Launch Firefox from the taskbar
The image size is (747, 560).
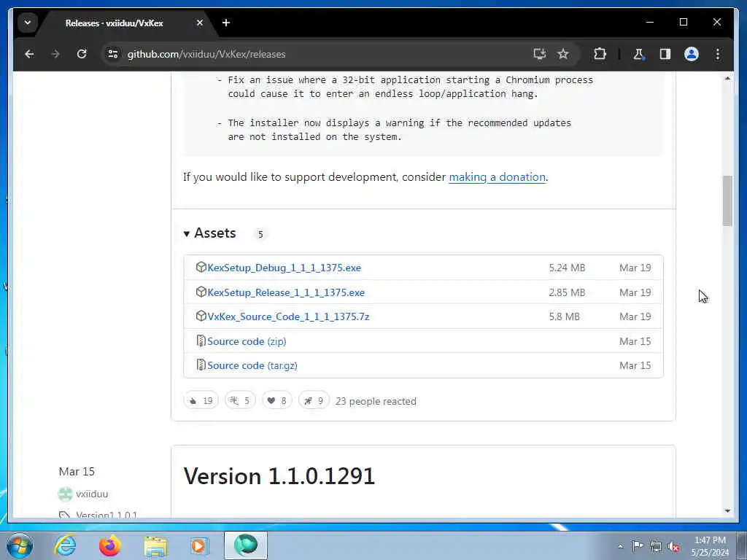[x=110, y=545]
